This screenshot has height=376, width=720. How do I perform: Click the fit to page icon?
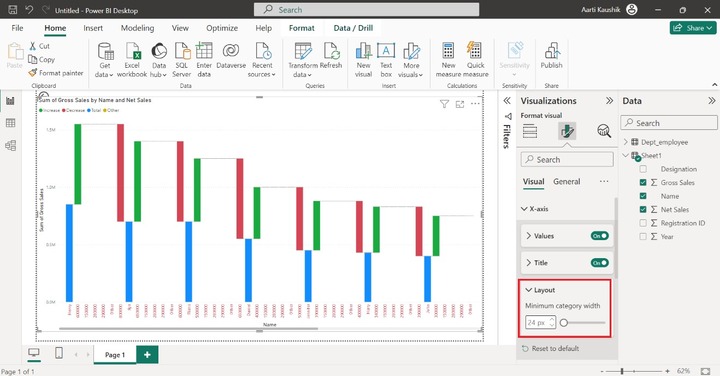(705, 370)
